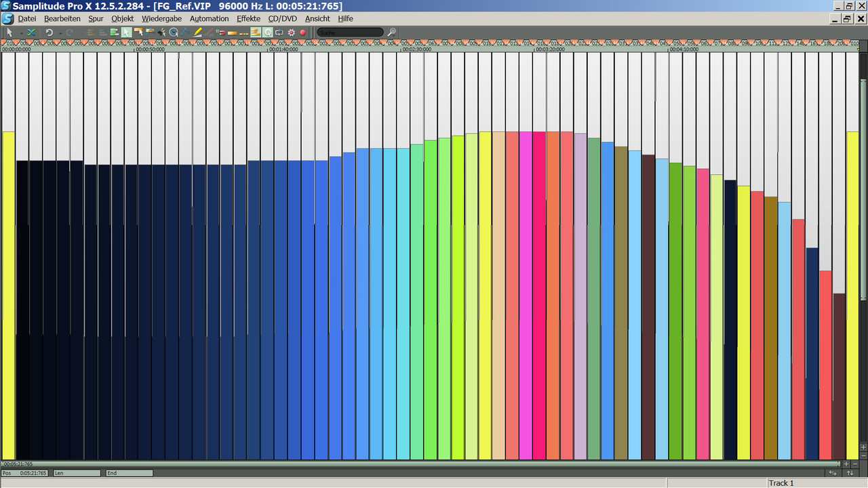This screenshot has width=868, height=488.
Task: Focus the Suche search field
Action: pyautogui.click(x=350, y=32)
